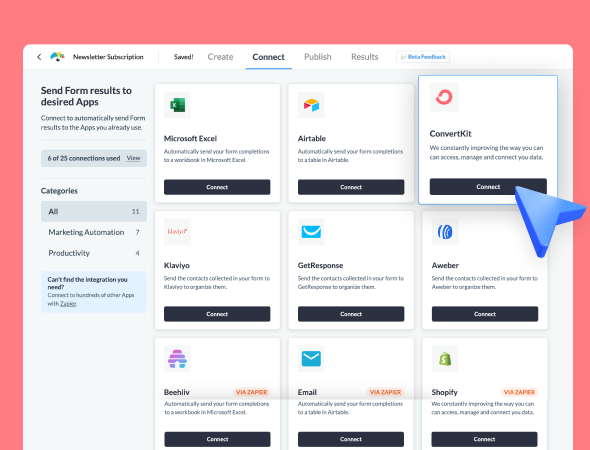Open the Zapier link
Screen dimensions: 590x450
[68, 304]
